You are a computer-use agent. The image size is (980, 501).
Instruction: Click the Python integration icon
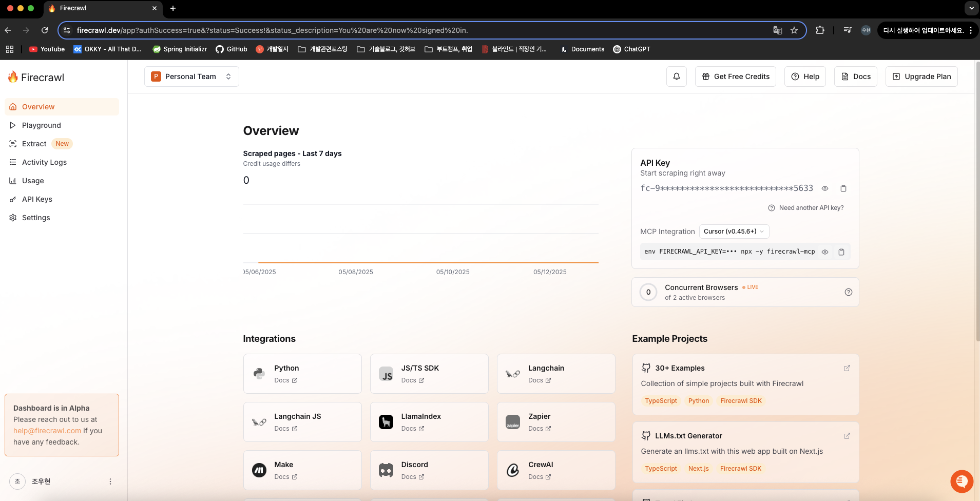[x=259, y=374]
